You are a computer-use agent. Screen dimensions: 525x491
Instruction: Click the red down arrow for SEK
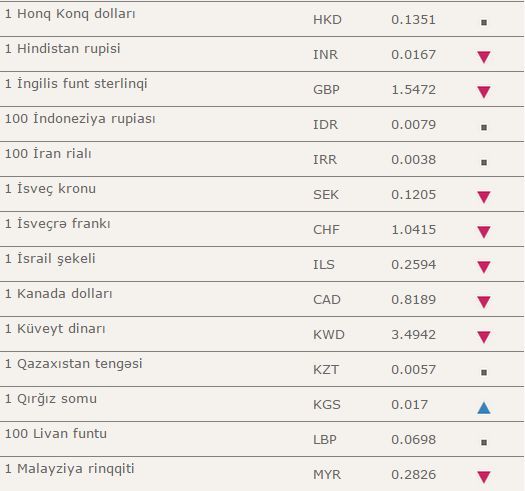click(x=483, y=197)
